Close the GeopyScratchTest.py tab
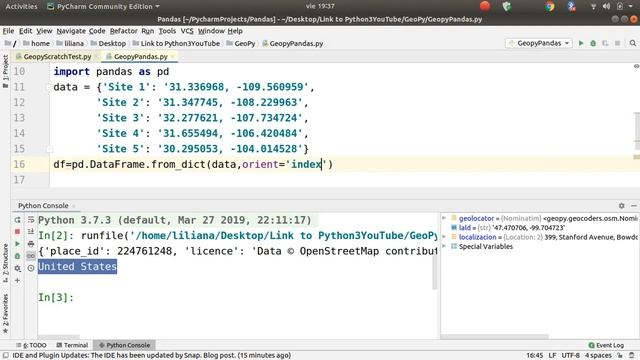The height and width of the screenshot is (360, 640). (x=96, y=57)
